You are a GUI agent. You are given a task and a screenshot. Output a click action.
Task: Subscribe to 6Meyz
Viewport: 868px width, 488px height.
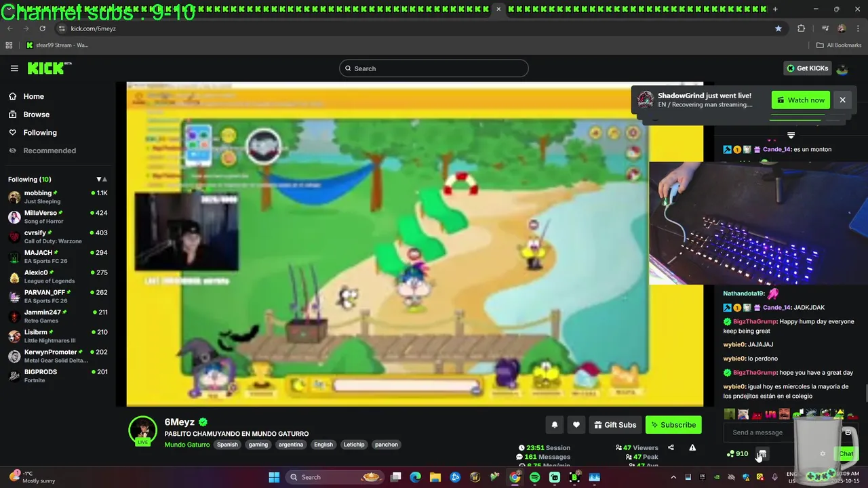[673, 425]
